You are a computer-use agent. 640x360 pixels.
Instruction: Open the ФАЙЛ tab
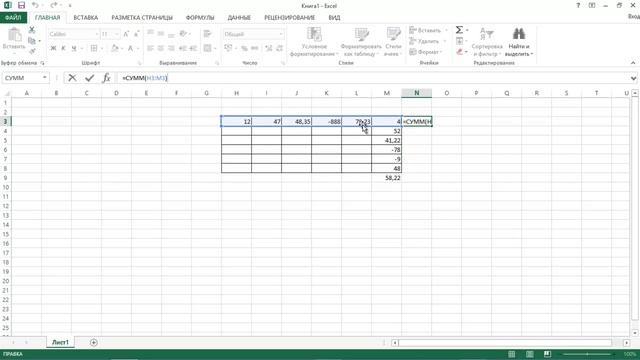[x=13, y=18]
